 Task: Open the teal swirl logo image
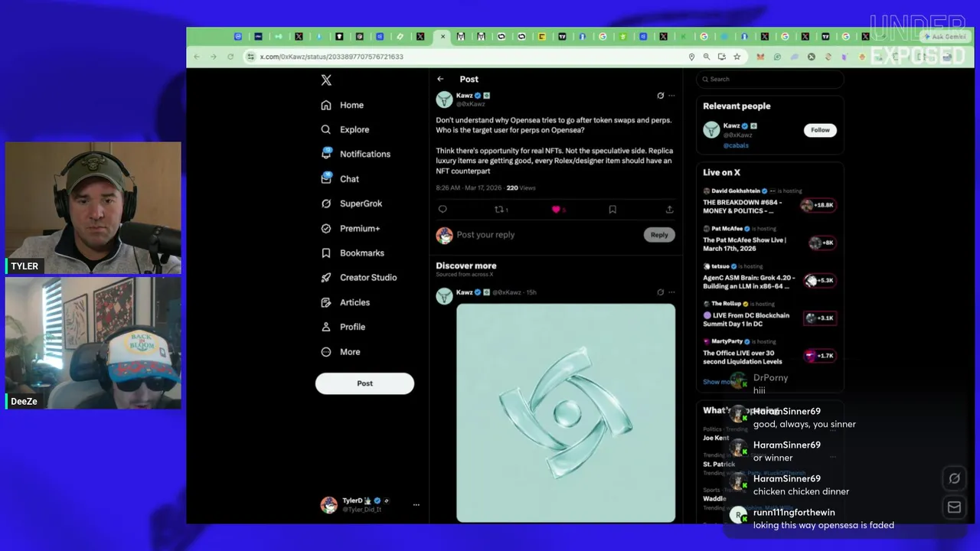pyautogui.click(x=566, y=412)
